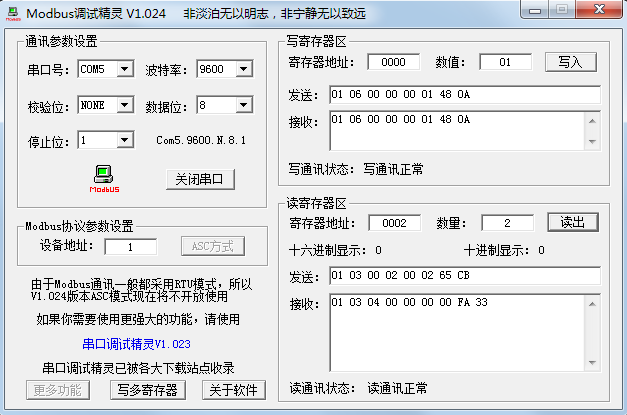Image resolution: width=627 pixels, height=415 pixels.
Task: Click the 数值 input field
Action: coord(505,62)
